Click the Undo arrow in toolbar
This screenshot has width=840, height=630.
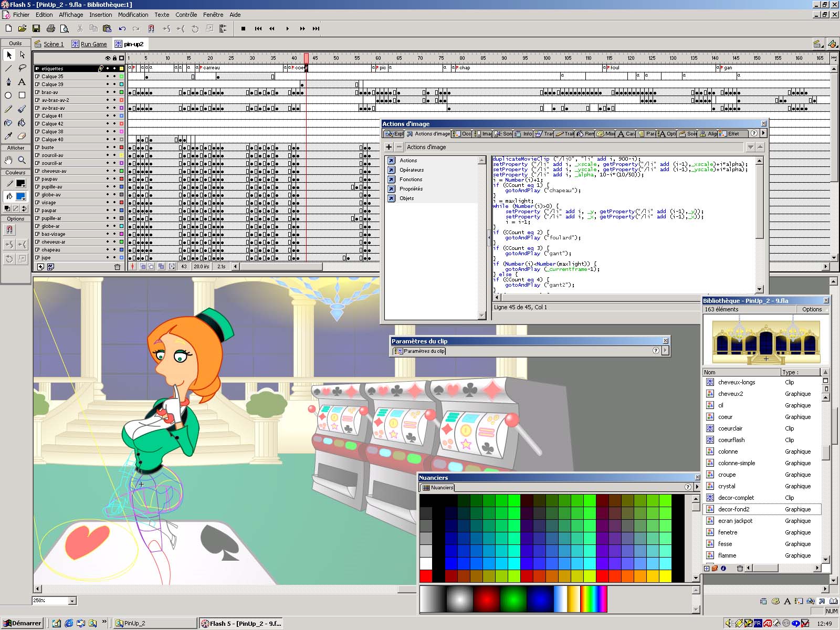click(x=122, y=28)
